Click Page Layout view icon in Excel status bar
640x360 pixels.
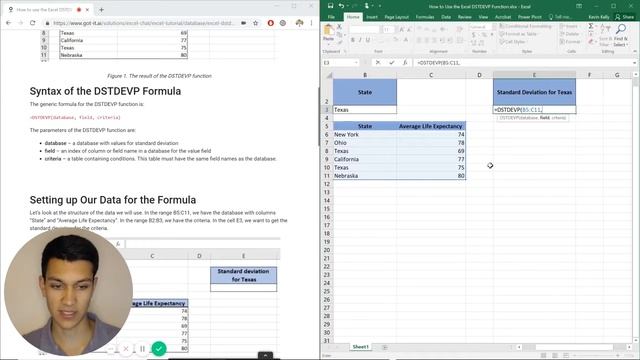click(555, 356)
